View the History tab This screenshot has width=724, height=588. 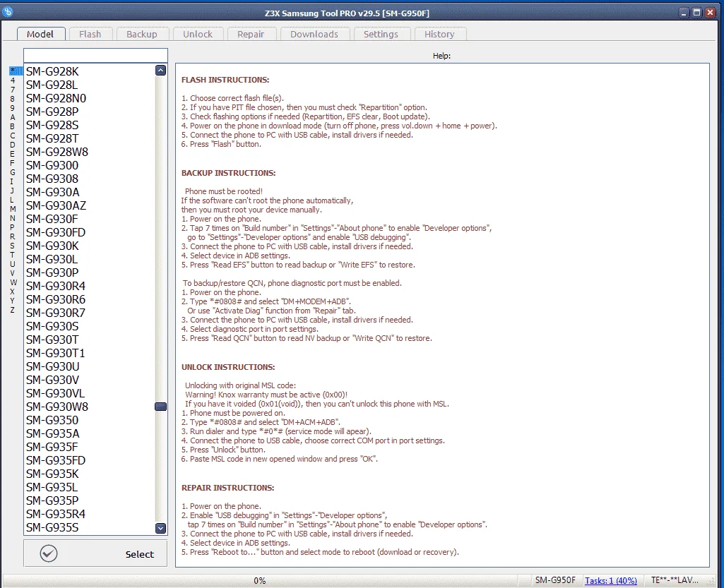pyautogui.click(x=439, y=34)
